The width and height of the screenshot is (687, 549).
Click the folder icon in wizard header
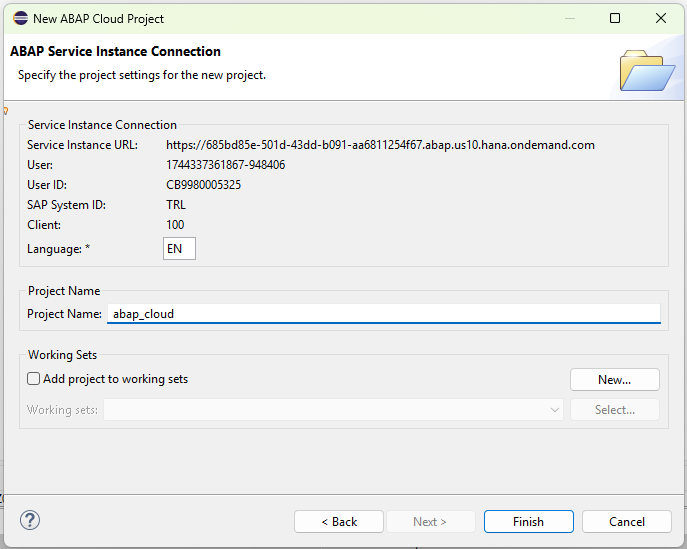(x=647, y=70)
